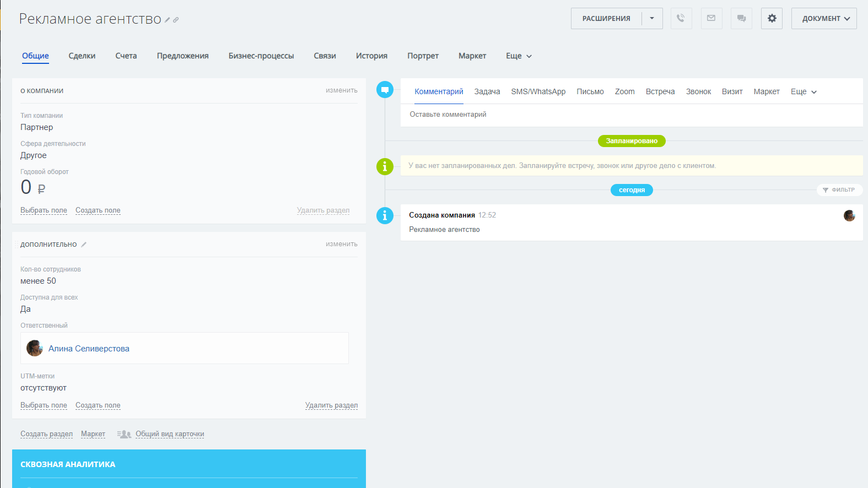Click link icon next to company title
Image resolution: width=868 pixels, height=488 pixels.
[x=176, y=20]
